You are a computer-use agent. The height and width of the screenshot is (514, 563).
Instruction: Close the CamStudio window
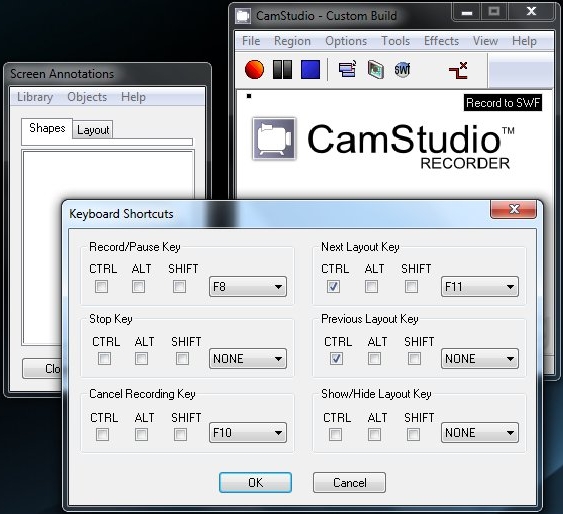pos(531,13)
